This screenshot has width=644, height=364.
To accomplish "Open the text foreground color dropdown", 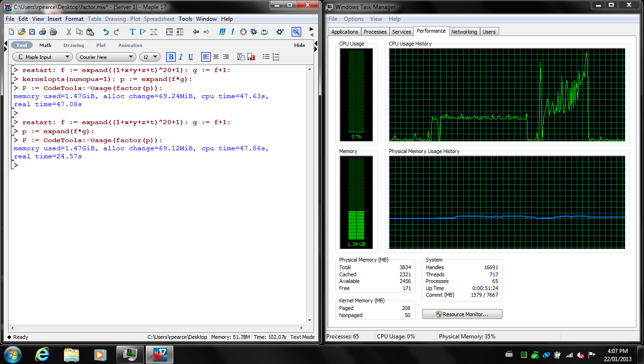I will pyautogui.click(x=241, y=57).
